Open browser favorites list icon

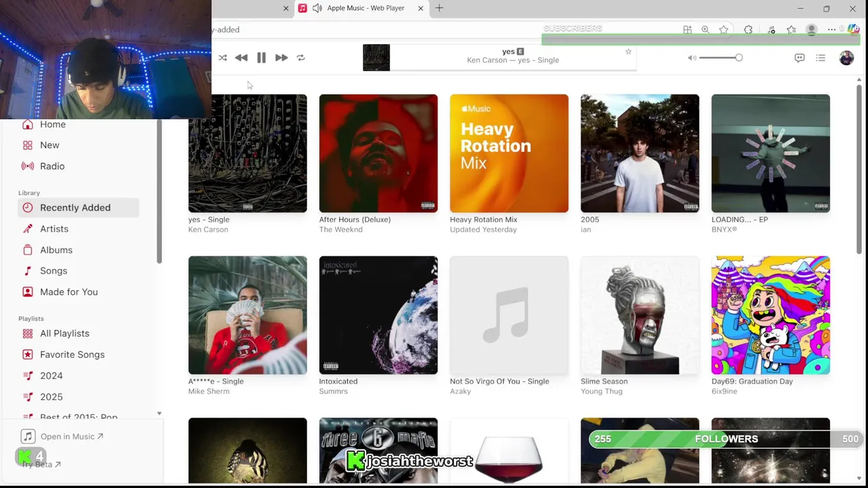[791, 30]
